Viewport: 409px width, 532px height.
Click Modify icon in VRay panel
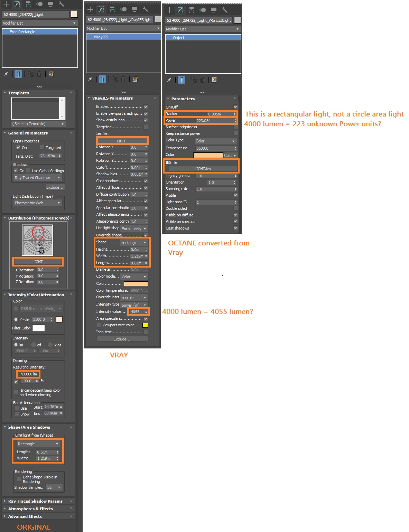(101, 9)
